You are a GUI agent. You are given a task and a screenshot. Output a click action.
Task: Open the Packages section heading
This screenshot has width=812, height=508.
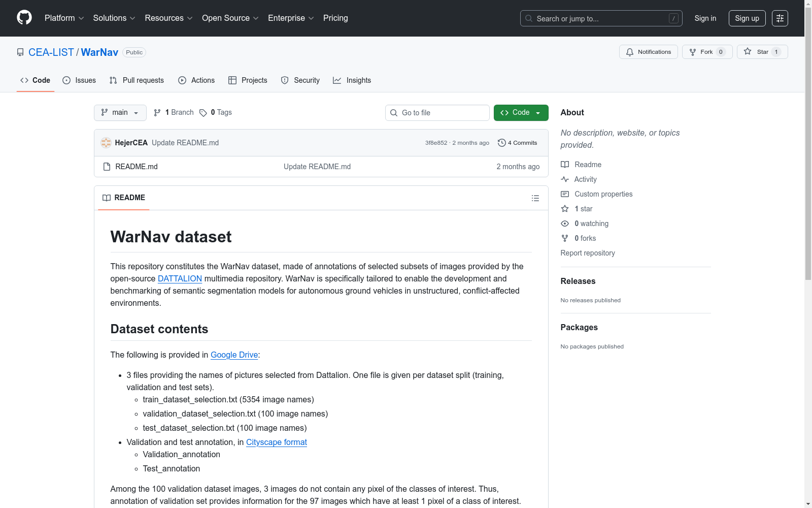[579, 328]
